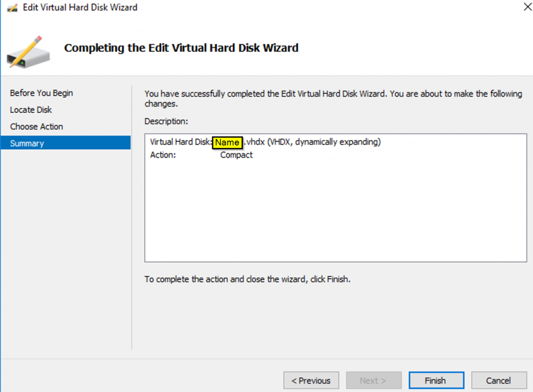Go to the Before You Begin step
Screen dimensions: 533x392
coord(42,93)
